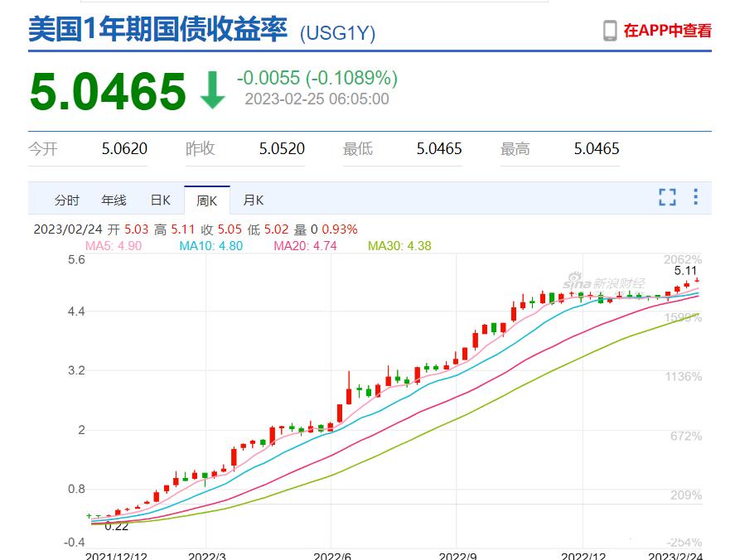This screenshot has height=560, width=735.
Task: Switch to the 分时 time-sharing tab
Action: pyautogui.click(x=66, y=200)
